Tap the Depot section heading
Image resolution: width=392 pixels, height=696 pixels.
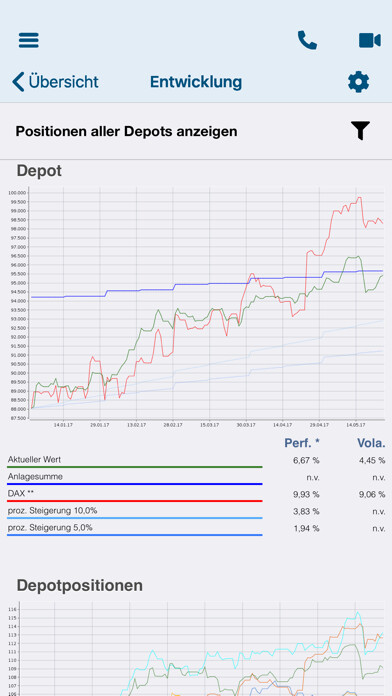point(39,170)
